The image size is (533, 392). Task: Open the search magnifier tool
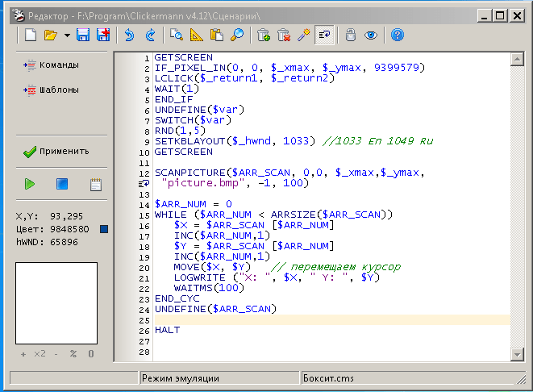click(237, 35)
